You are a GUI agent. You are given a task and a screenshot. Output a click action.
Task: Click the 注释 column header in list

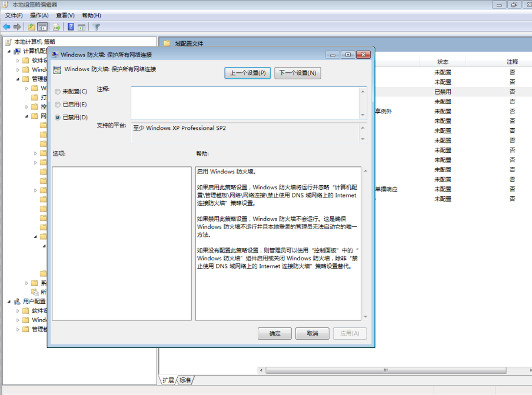pyautogui.click(x=512, y=62)
